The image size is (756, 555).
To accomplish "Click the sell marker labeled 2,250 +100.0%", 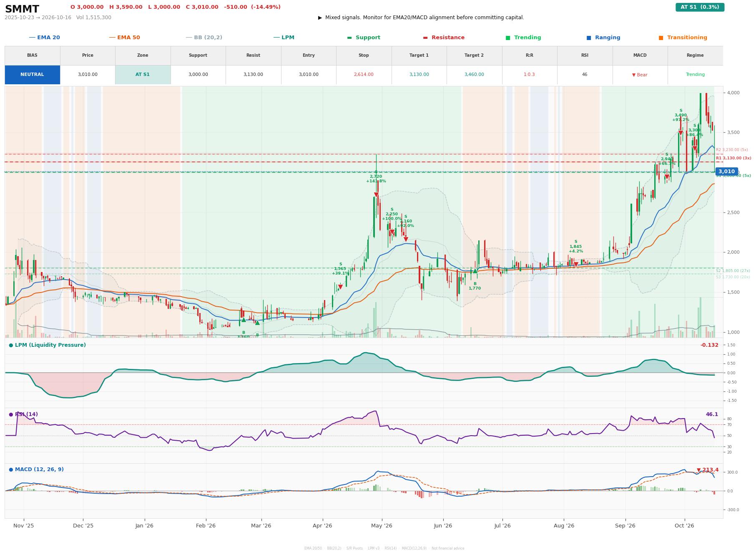I will click(392, 232).
